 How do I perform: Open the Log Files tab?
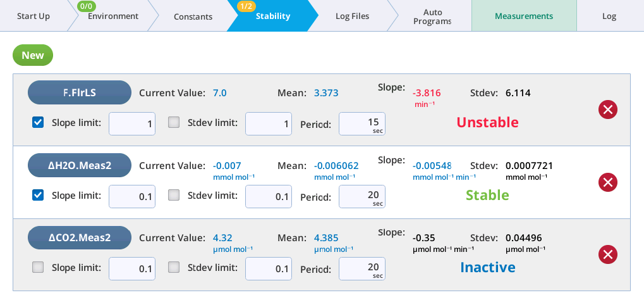[x=352, y=16]
